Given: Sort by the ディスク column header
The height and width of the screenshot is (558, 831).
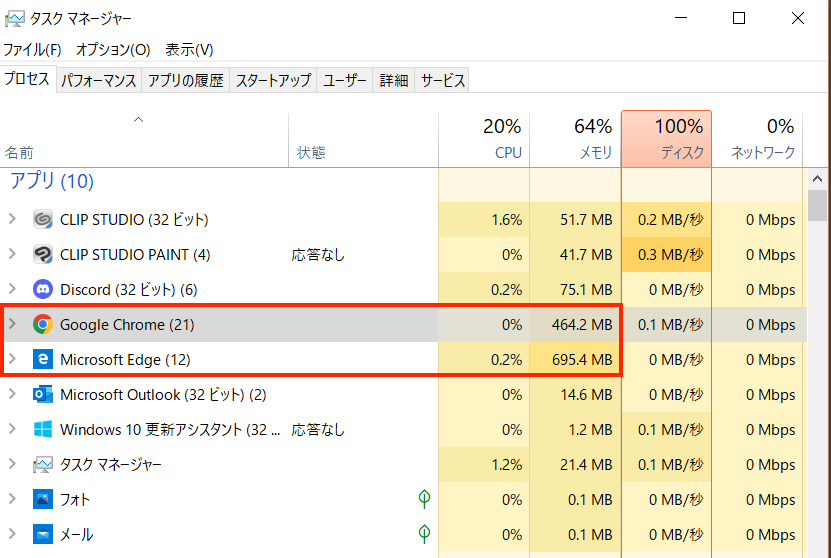Looking at the screenshot, I should 666,139.
